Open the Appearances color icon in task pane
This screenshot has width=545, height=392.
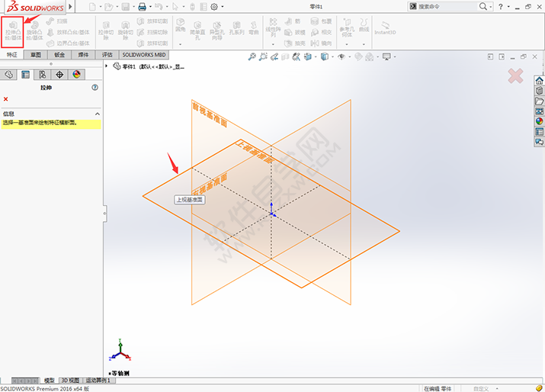point(539,120)
